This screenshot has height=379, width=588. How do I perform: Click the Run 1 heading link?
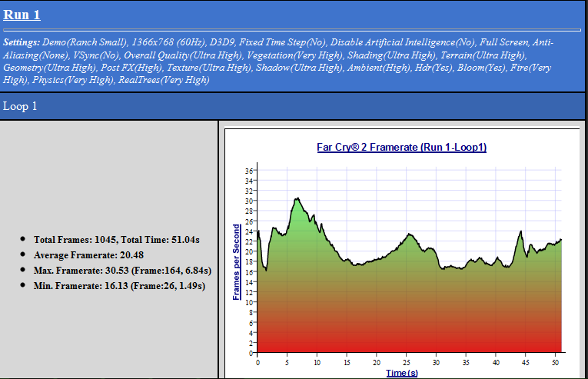pyautogui.click(x=22, y=15)
